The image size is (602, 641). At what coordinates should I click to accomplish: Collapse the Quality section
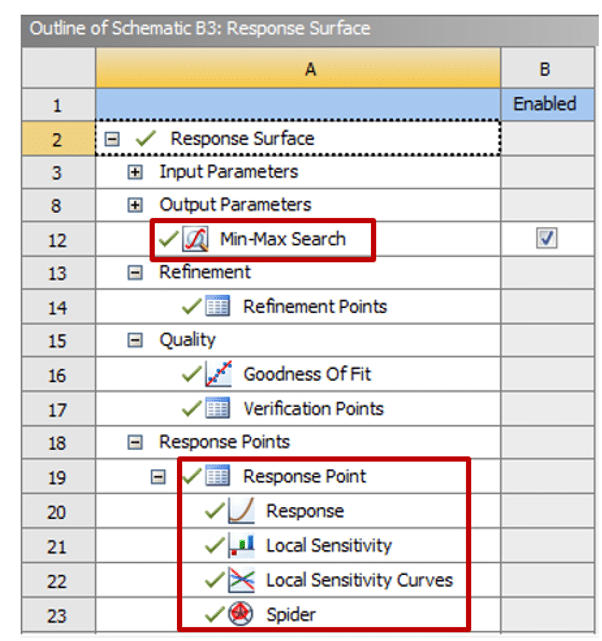coord(136,341)
